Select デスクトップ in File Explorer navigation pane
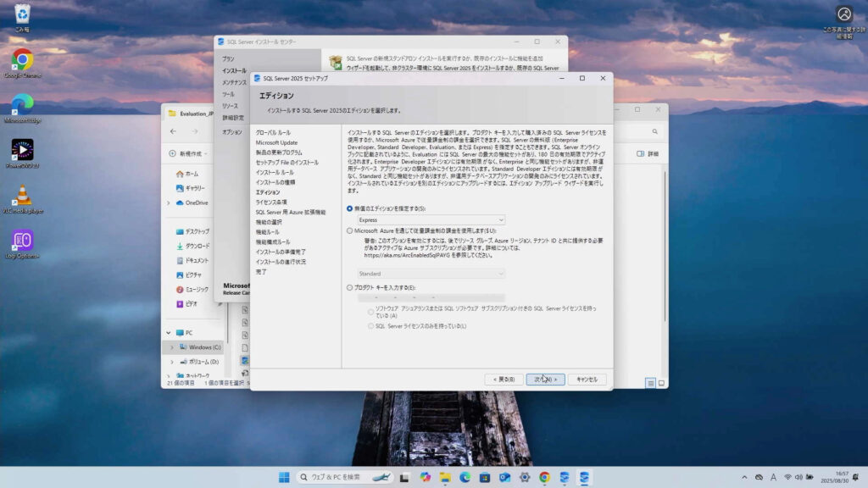 (x=192, y=232)
